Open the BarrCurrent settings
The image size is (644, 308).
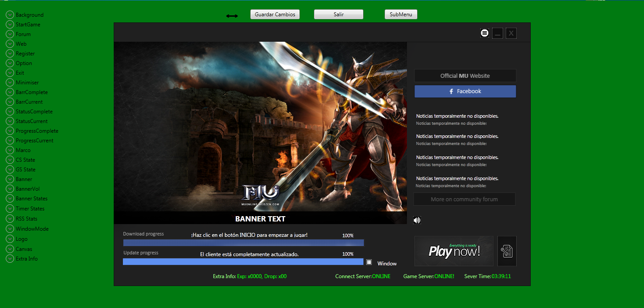[x=10, y=101]
